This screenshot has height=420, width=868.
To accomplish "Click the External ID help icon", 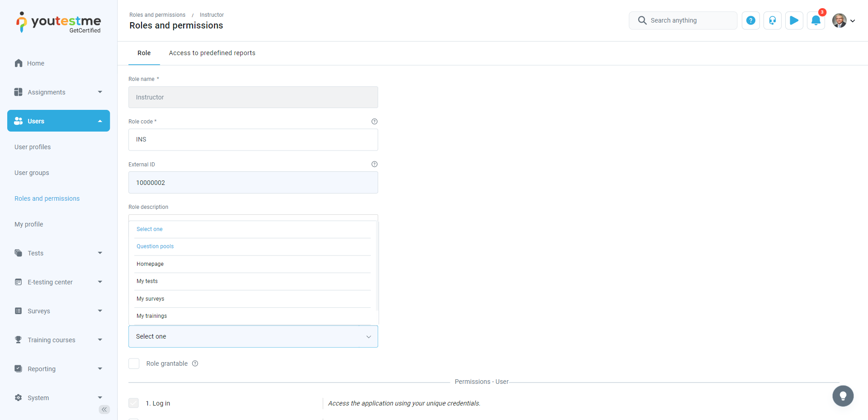I will pyautogui.click(x=374, y=164).
